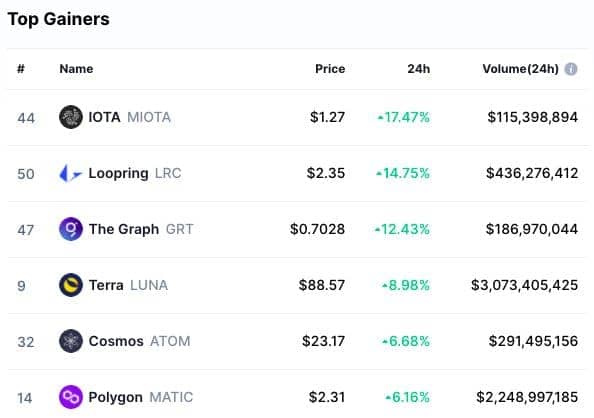Click The Graph purple logo icon
The height and width of the screenshot is (418, 594).
(71, 229)
